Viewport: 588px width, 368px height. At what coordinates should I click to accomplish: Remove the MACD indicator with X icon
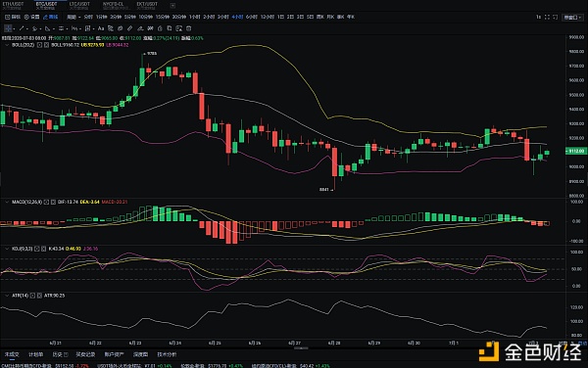(53, 202)
